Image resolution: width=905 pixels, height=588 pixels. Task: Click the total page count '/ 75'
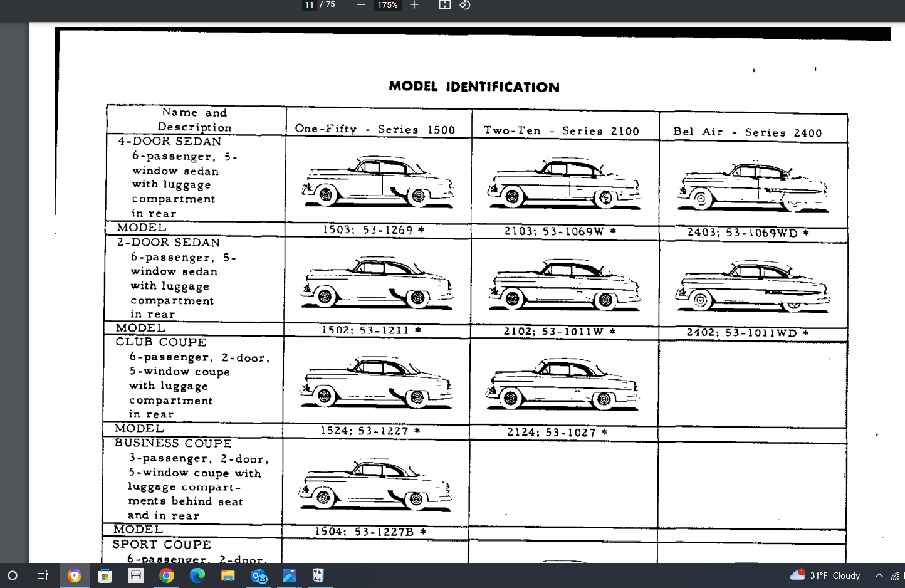click(328, 5)
